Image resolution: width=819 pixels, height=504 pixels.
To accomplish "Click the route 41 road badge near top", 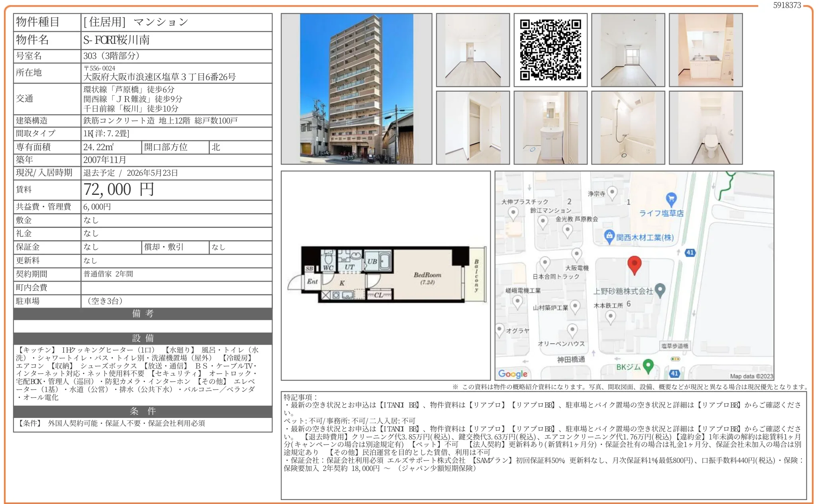I will coord(690,253).
